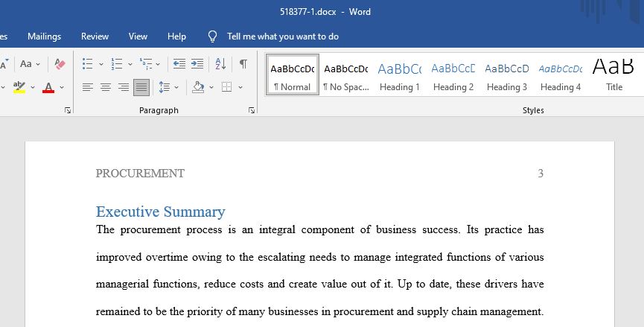Click the Tell me lightbulb icon
644x327 pixels.
coord(212,36)
